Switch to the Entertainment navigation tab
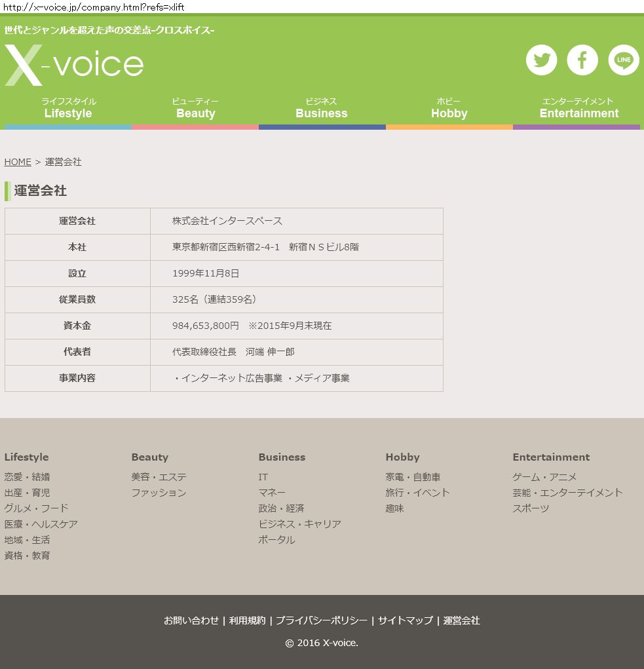The width and height of the screenshot is (644, 669). coord(578,109)
